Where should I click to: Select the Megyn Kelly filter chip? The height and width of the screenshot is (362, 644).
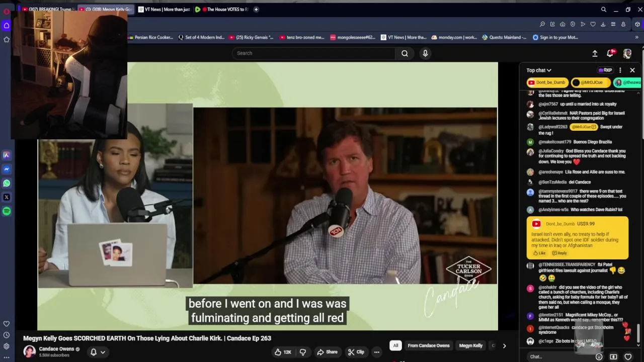470,345
